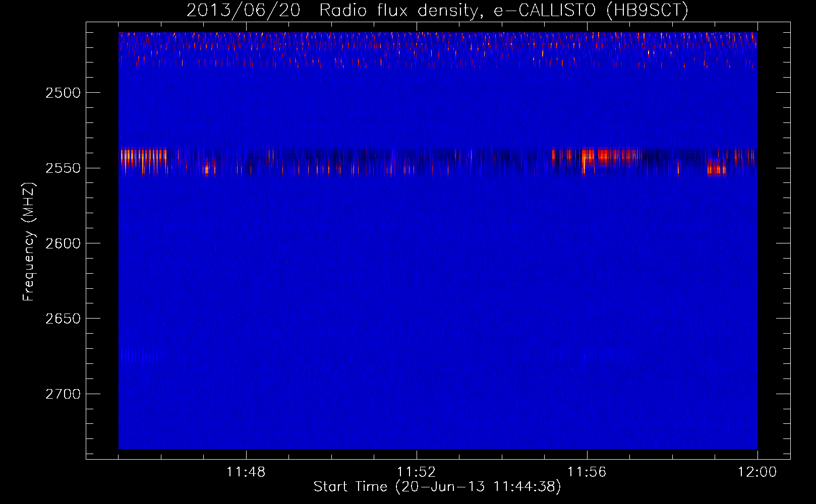Select the 2500 frequency axis label
Image resolution: width=816 pixels, height=504 pixels.
coord(63,93)
